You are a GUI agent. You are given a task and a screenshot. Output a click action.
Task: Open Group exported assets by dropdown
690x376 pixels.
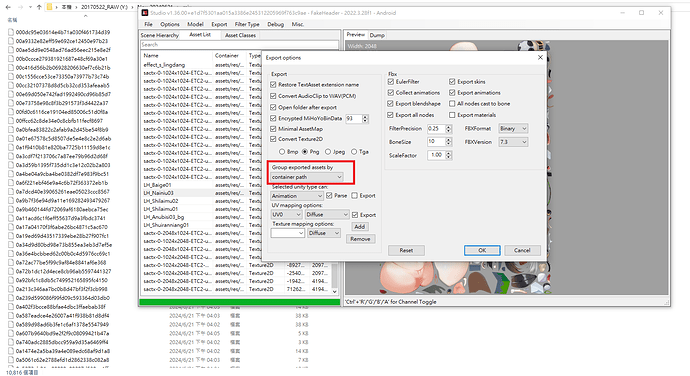point(307,177)
